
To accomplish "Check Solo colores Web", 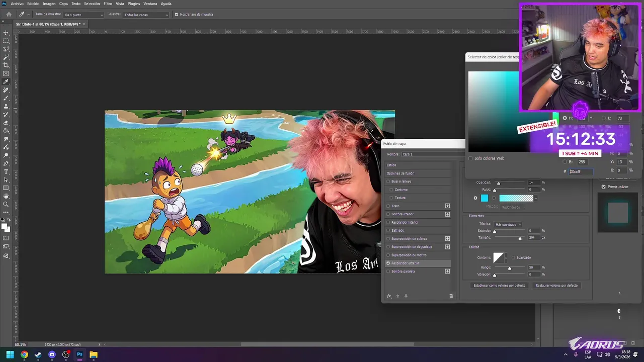I will [x=470, y=158].
